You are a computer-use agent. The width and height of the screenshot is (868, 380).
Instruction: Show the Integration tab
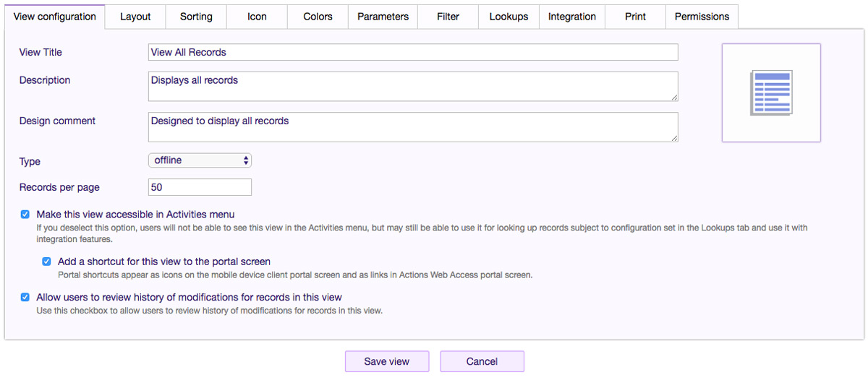[x=571, y=17]
